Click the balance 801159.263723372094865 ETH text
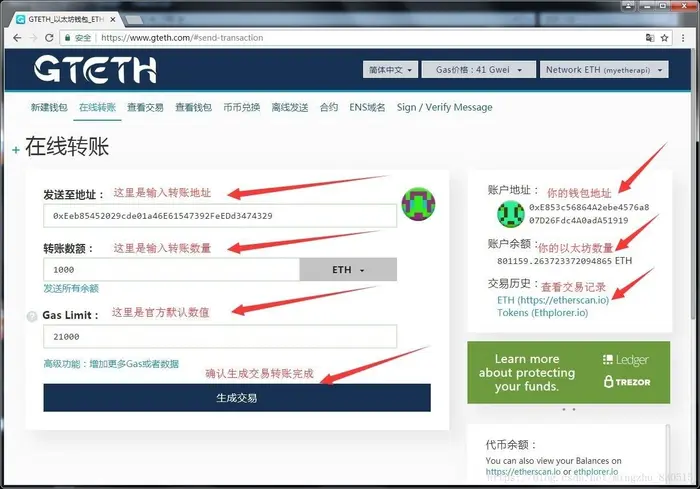 pyautogui.click(x=564, y=261)
